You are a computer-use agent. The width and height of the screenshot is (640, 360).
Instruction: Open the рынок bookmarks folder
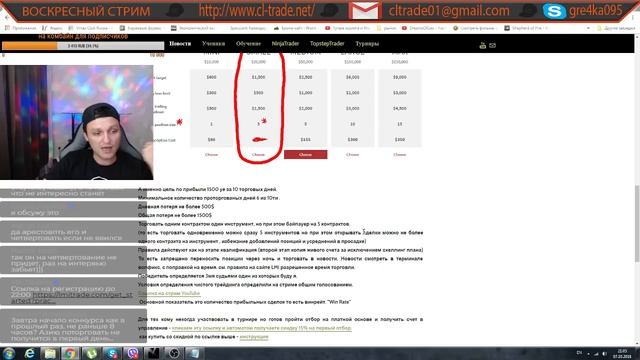(x=387, y=28)
